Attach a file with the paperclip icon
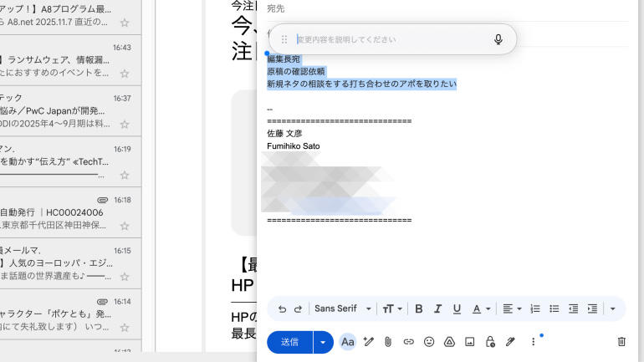 pos(388,342)
